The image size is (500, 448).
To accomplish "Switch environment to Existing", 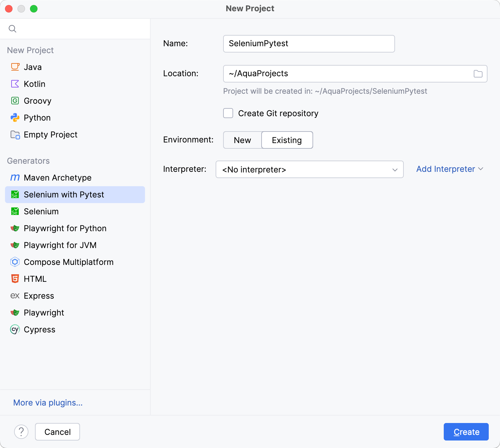I will point(287,140).
